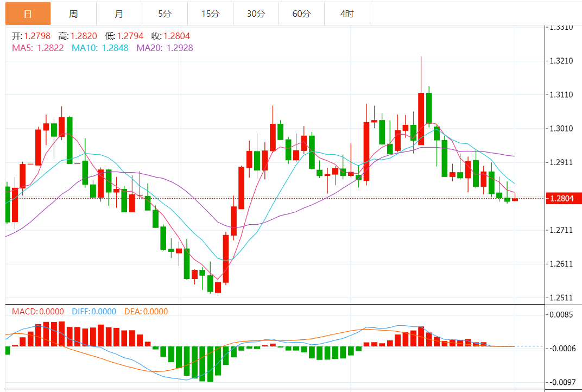Click the opening price 开:1.2798

coord(31,36)
